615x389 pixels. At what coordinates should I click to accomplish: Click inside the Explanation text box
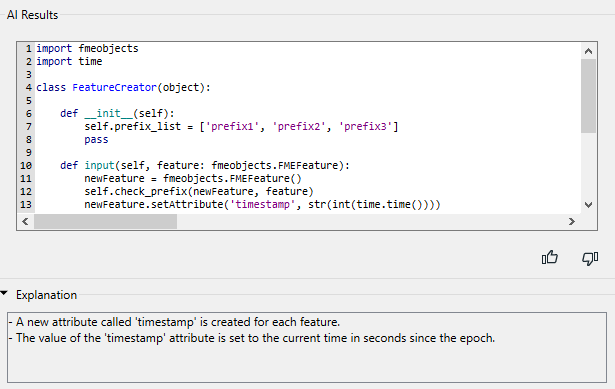pyautogui.click(x=307, y=347)
